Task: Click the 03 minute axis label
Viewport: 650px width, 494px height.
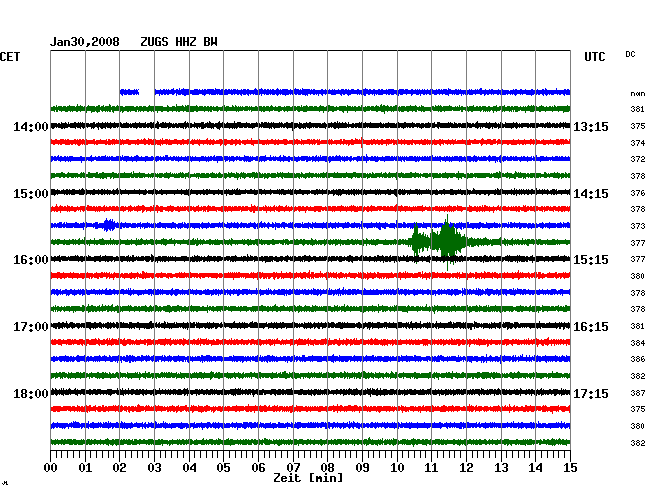Action: (154, 468)
